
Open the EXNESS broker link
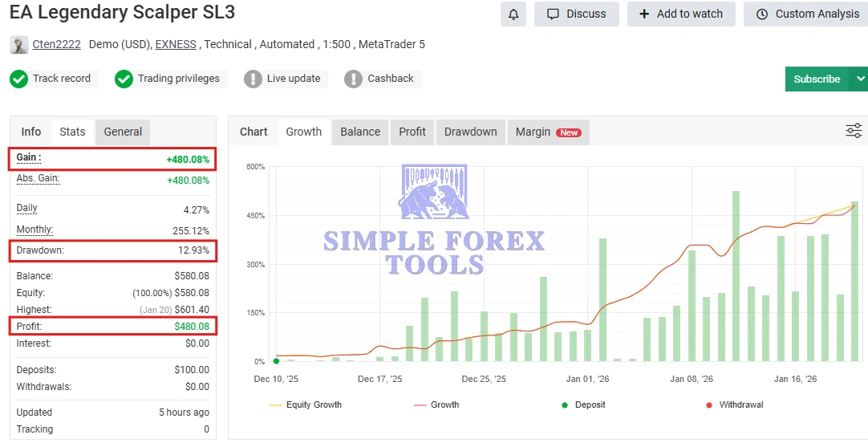pos(176,44)
